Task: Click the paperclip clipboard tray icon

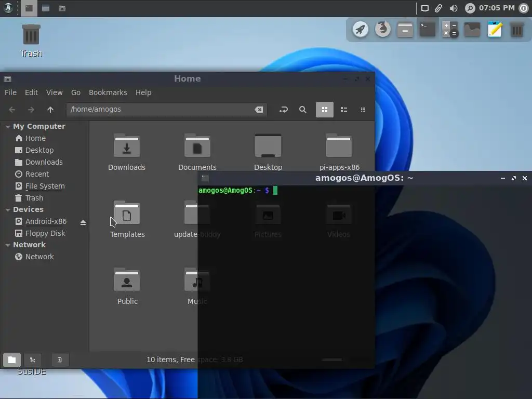Action: pos(438,8)
